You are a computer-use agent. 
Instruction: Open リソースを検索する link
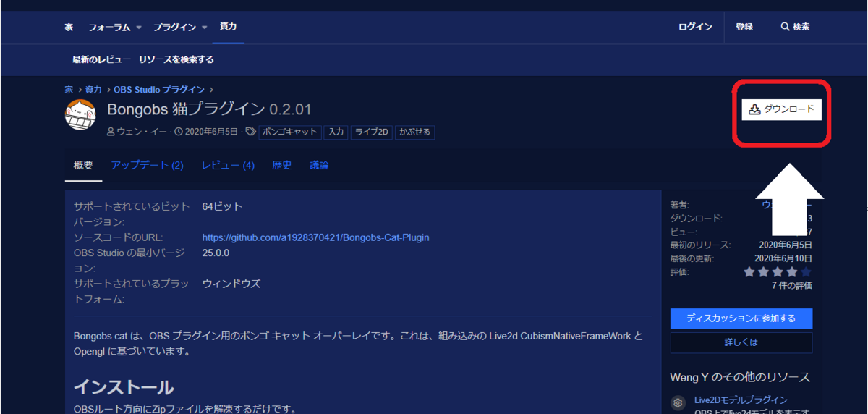pos(176,59)
